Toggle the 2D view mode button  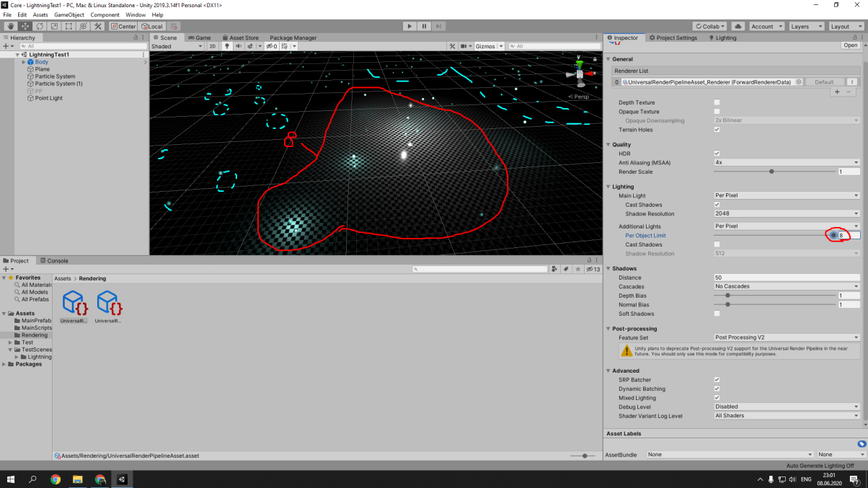coord(213,46)
